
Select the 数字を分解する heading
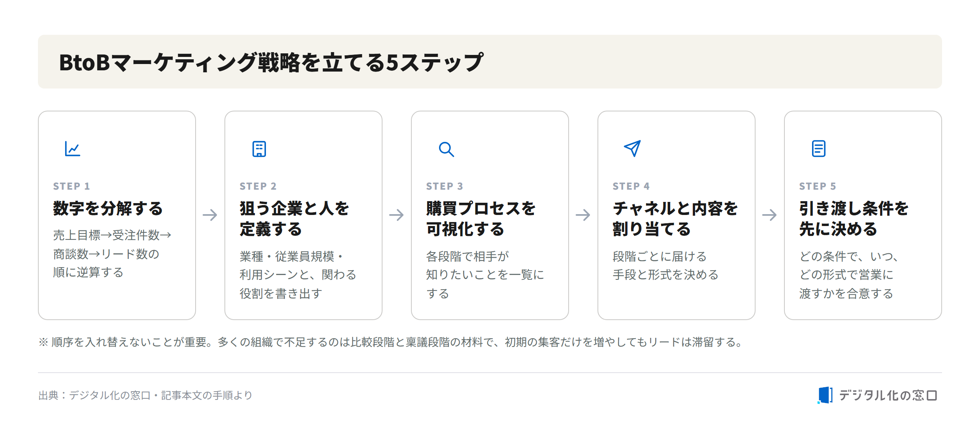click(108, 208)
